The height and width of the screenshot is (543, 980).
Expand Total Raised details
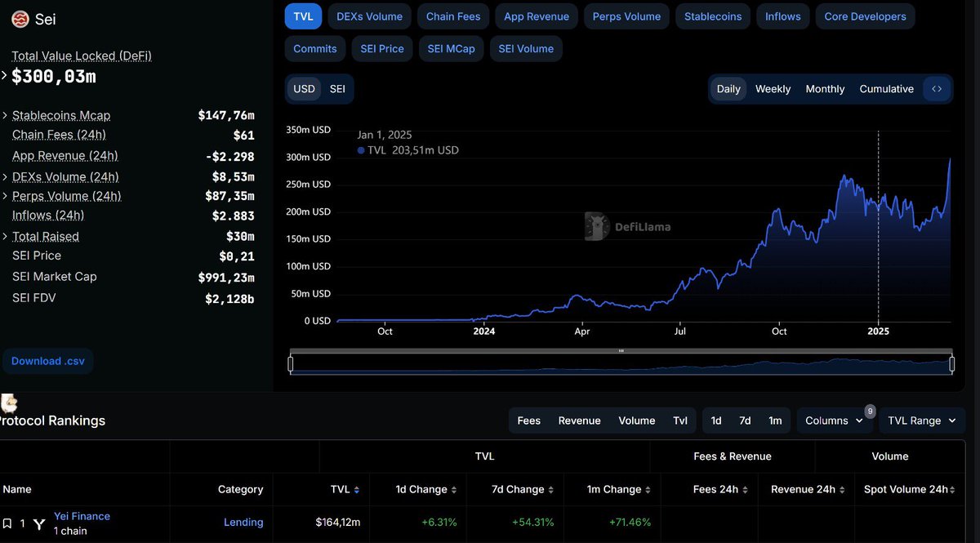5,236
